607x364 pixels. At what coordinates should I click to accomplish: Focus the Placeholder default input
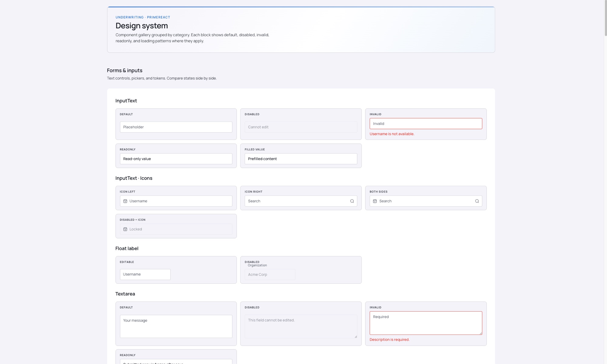[x=176, y=127]
